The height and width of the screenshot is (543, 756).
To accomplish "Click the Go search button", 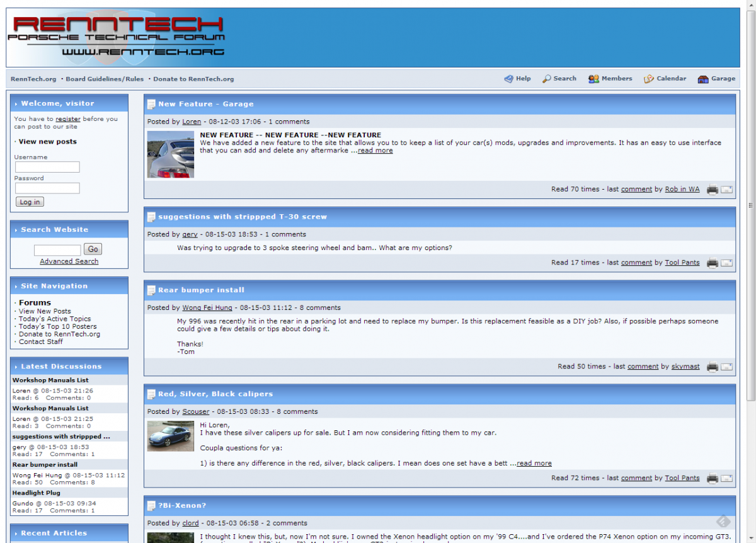I will [93, 249].
